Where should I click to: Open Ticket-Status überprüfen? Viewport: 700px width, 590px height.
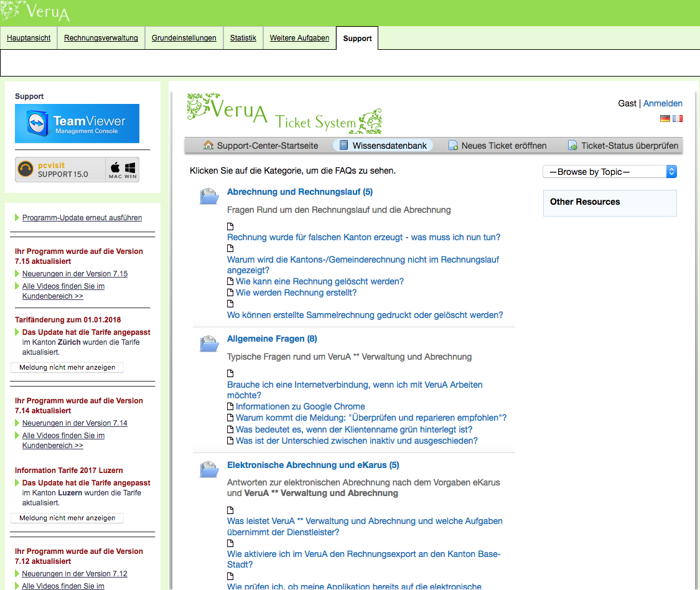point(623,146)
